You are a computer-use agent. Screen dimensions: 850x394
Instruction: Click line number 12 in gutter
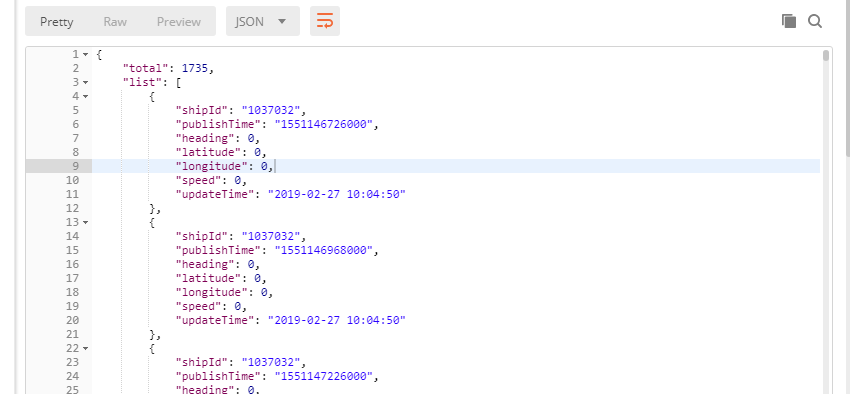coord(72,209)
